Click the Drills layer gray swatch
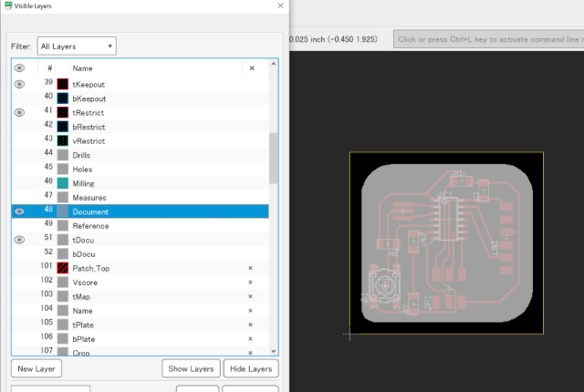The width and height of the screenshot is (584, 392). [63, 155]
